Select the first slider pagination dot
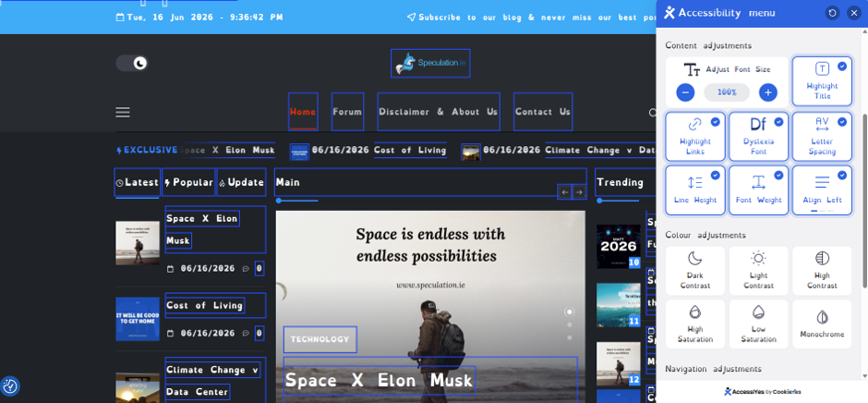The height and width of the screenshot is (403, 868). (569, 311)
